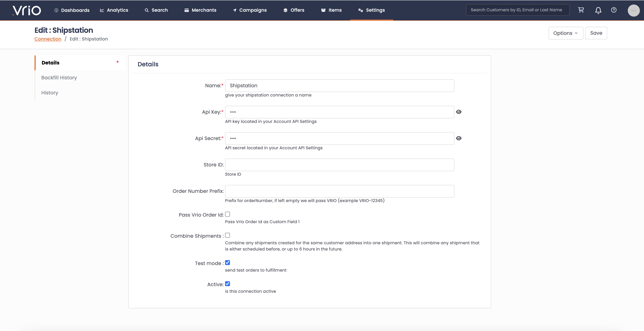Open the Search menu
This screenshot has height=331, width=644.
tap(156, 10)
